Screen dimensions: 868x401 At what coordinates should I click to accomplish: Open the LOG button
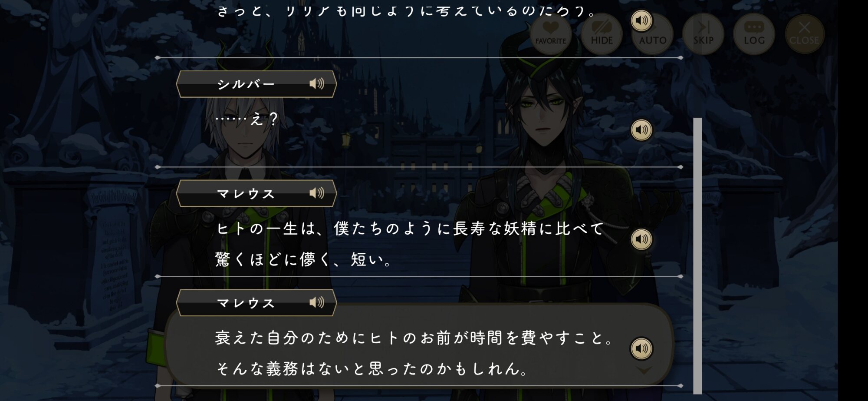pyautogui.click(x=754, y=34)
